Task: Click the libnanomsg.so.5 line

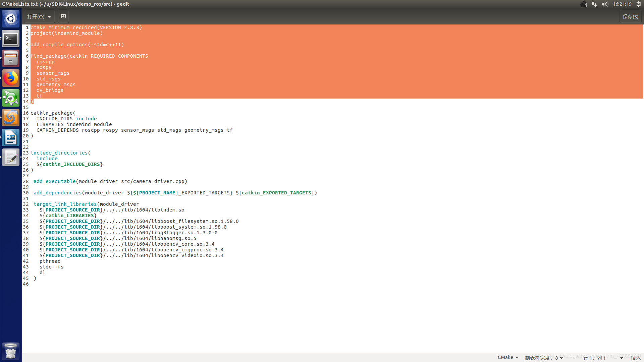Action: pyautogui.click(x=118, y=238)
